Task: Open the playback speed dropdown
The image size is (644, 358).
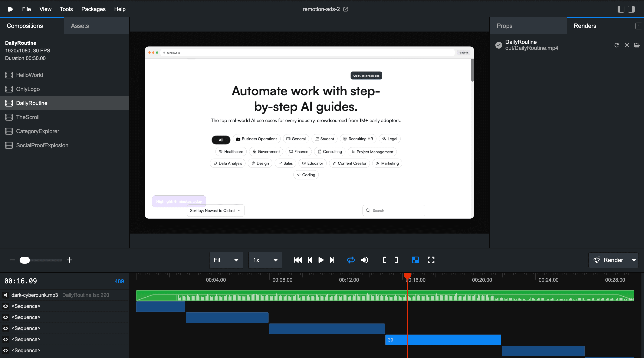Action: (x=265, y=260)
